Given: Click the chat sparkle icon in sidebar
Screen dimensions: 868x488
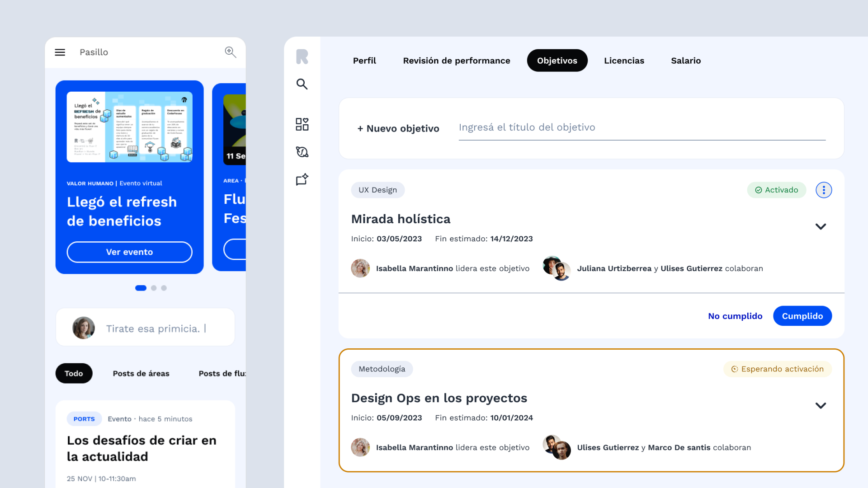Looking at the screenshot, I should coord(302,180).
